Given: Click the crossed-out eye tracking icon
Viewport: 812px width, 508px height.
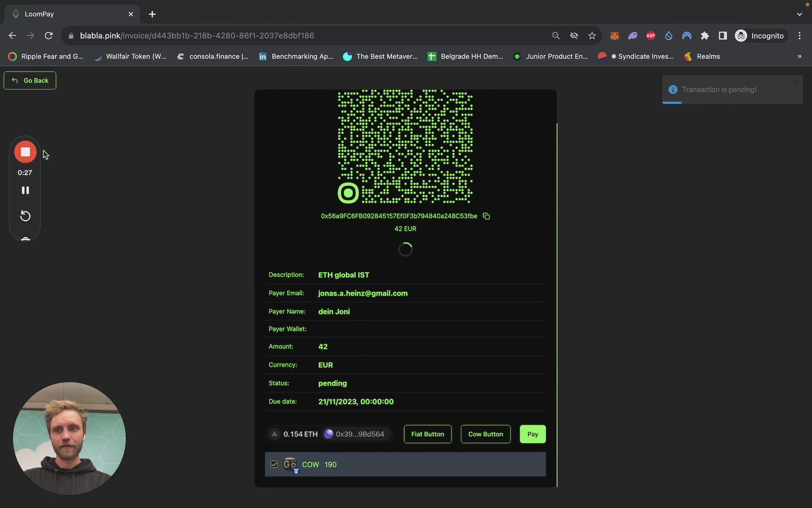Looking at the screenshot, I should (574, 36).
